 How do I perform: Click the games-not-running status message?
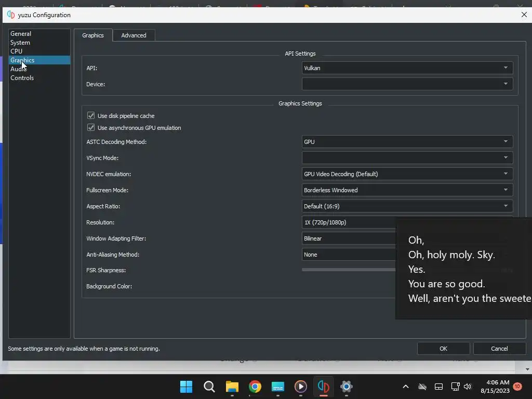click(84, 349)
